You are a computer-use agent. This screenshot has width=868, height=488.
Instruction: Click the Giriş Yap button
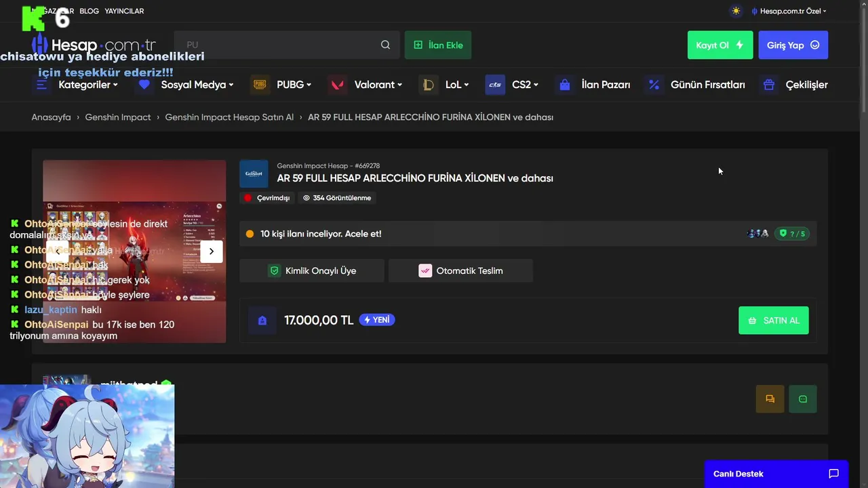coord(793,45)
